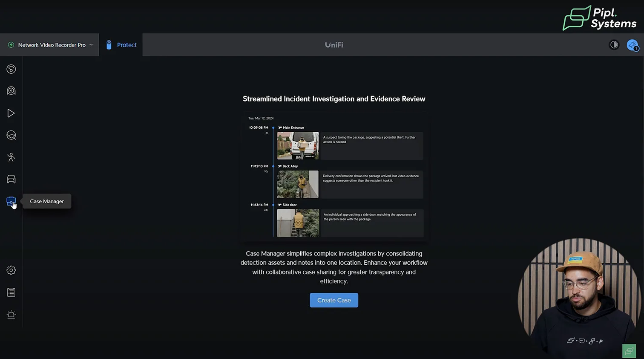Click the Case Manager tooltip label
The width and height of the screenshot is (644, 359).
pos(47,201)
